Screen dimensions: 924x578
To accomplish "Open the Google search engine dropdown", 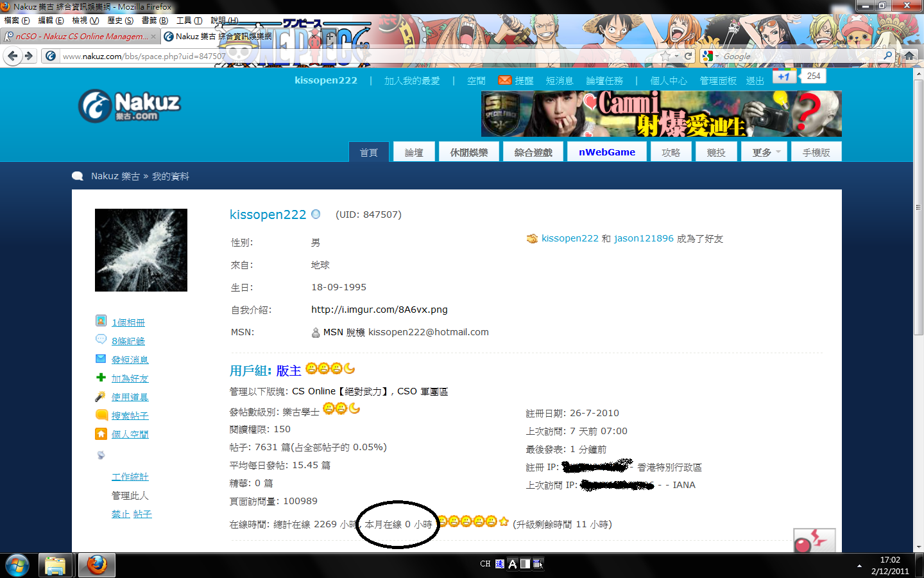I will click(x=710, y=56).
